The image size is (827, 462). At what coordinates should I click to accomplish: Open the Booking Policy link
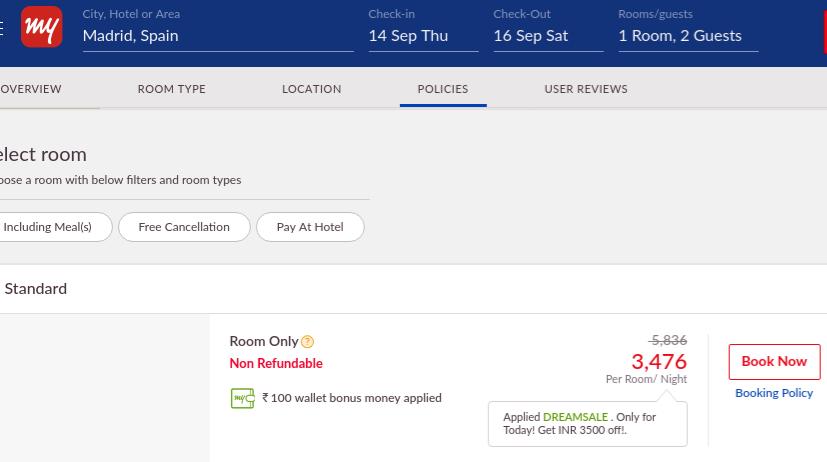774,393
